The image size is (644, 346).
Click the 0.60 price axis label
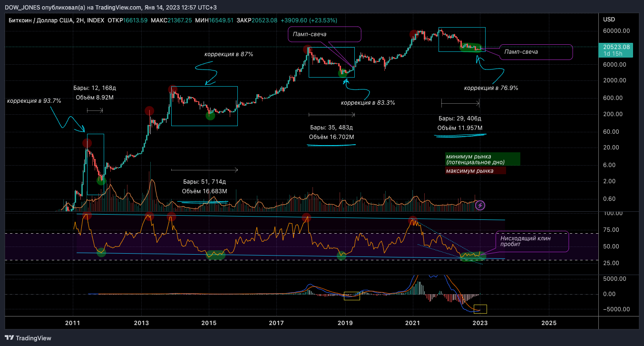[609, 199]
